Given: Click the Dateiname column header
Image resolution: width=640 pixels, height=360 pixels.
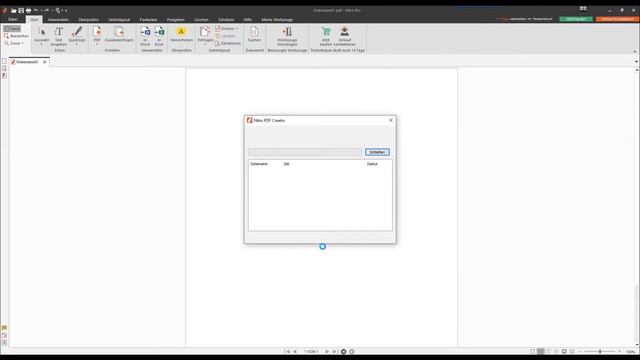Looking at the screenshot, I should (259, 164).
